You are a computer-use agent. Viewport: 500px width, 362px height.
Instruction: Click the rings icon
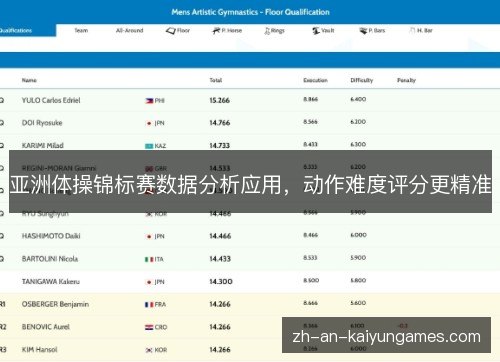pos(267,31)
